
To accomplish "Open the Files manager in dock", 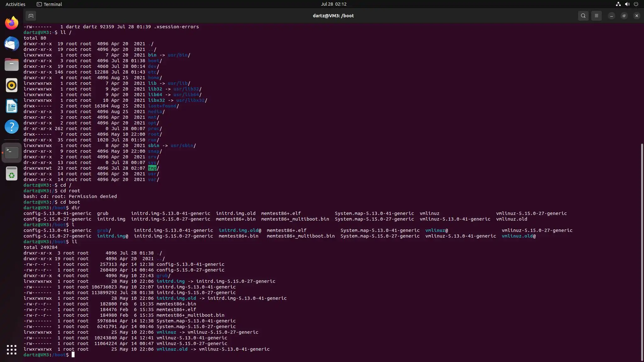I will pos(12,64).
